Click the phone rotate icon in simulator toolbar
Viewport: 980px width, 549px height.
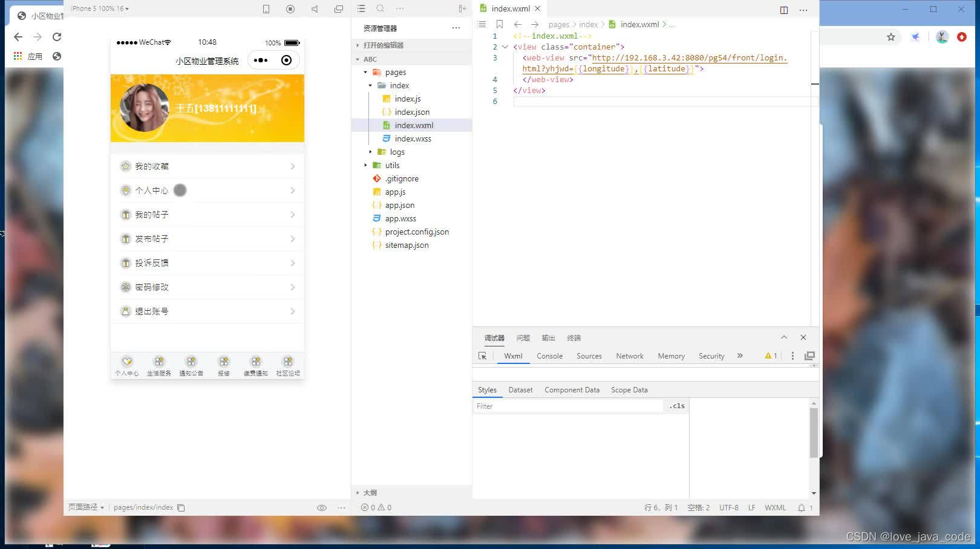tap(266, 8)
